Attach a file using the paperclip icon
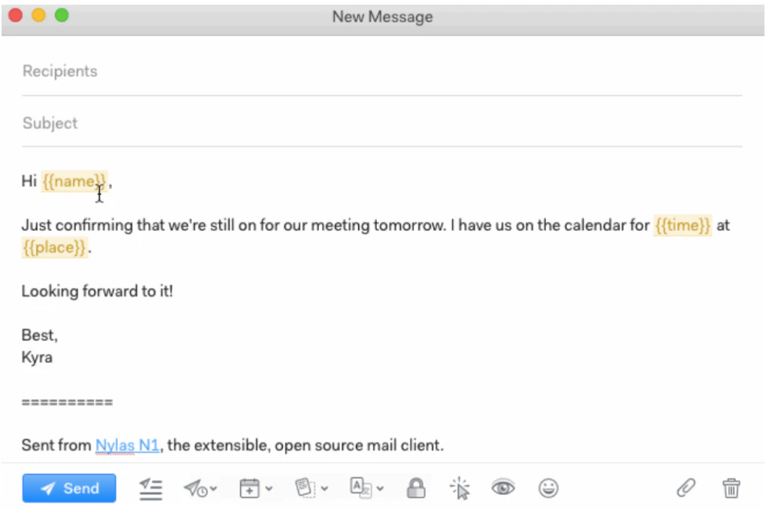773x532 pixels. (686, 489)
